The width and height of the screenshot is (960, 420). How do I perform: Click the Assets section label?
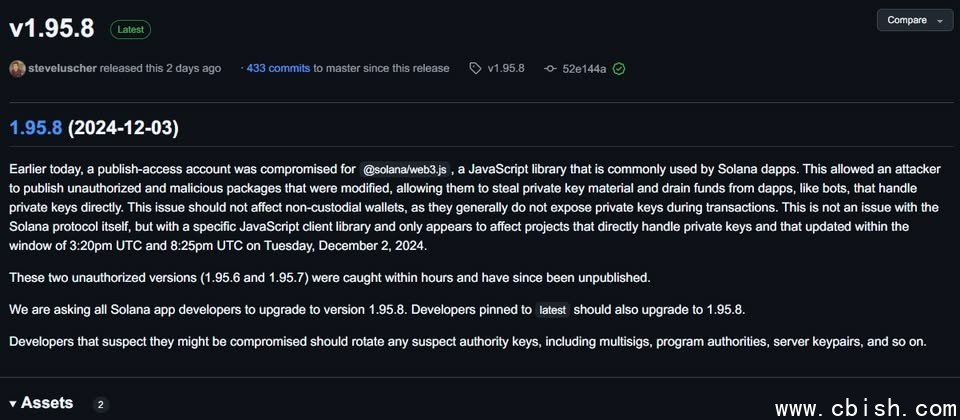(47, 403)
